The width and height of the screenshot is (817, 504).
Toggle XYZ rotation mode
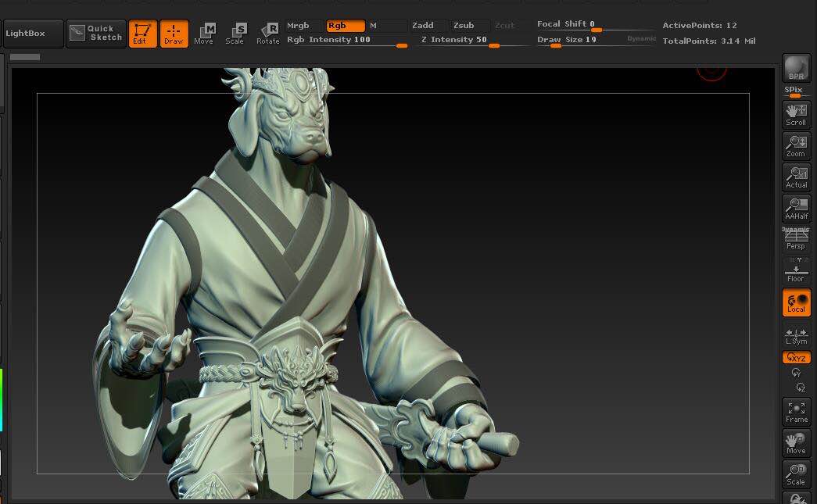[796, 358]
